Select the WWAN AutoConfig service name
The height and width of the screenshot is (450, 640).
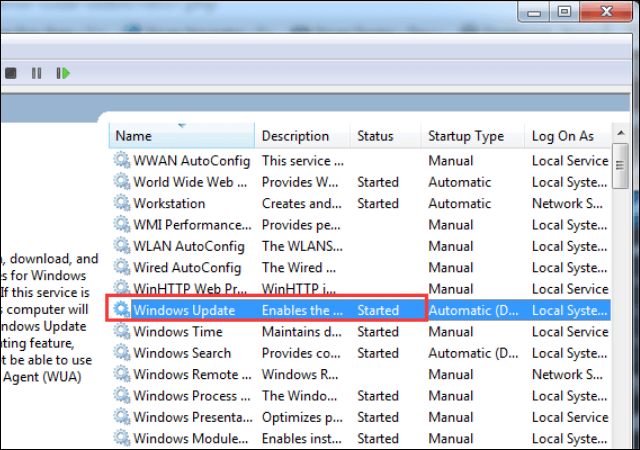191,160
